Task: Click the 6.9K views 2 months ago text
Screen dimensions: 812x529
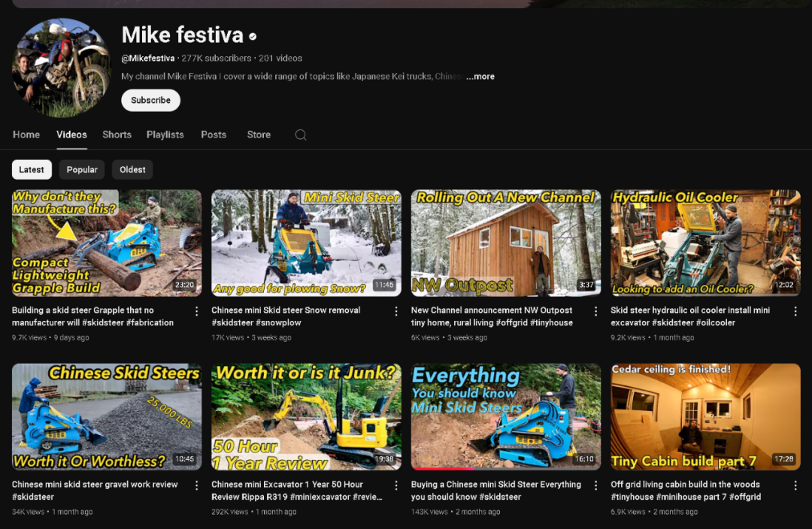Action: [654, 512]
